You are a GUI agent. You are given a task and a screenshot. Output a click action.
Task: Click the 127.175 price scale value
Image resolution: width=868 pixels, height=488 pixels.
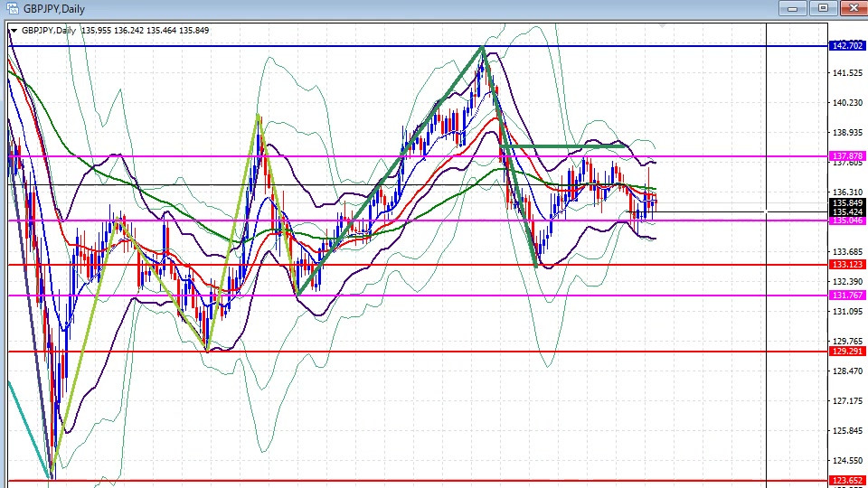pos(847,401)
